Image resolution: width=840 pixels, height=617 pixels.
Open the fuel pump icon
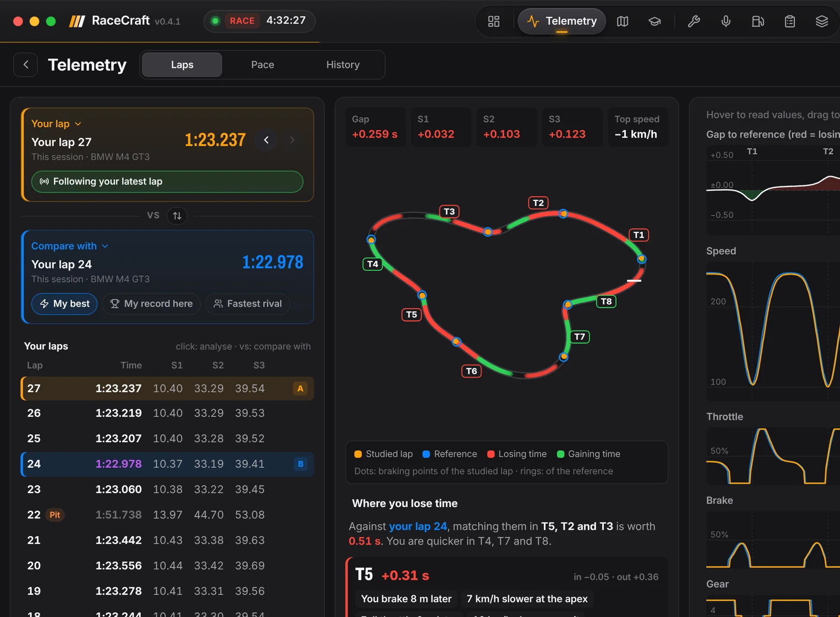pos(758,22)
